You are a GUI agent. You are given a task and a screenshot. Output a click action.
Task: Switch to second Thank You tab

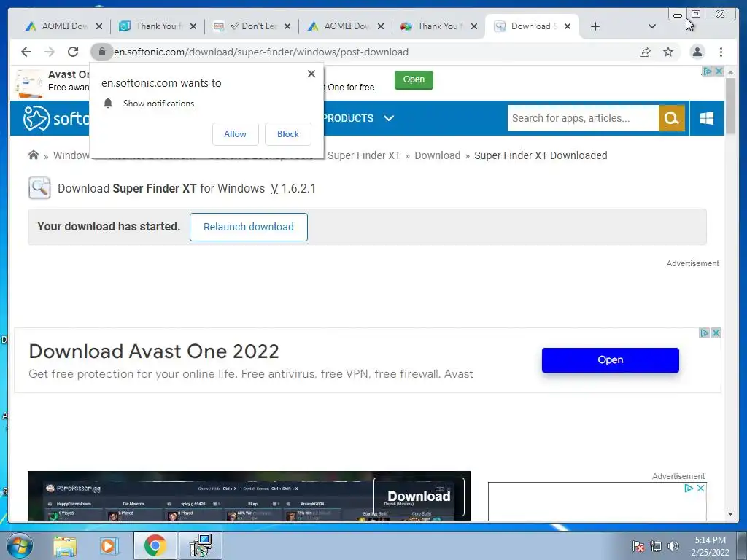click(x=433, y=26)
